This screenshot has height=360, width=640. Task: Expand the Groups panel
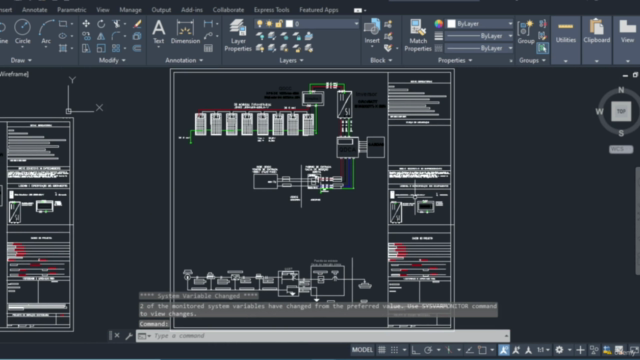point(532,60)
